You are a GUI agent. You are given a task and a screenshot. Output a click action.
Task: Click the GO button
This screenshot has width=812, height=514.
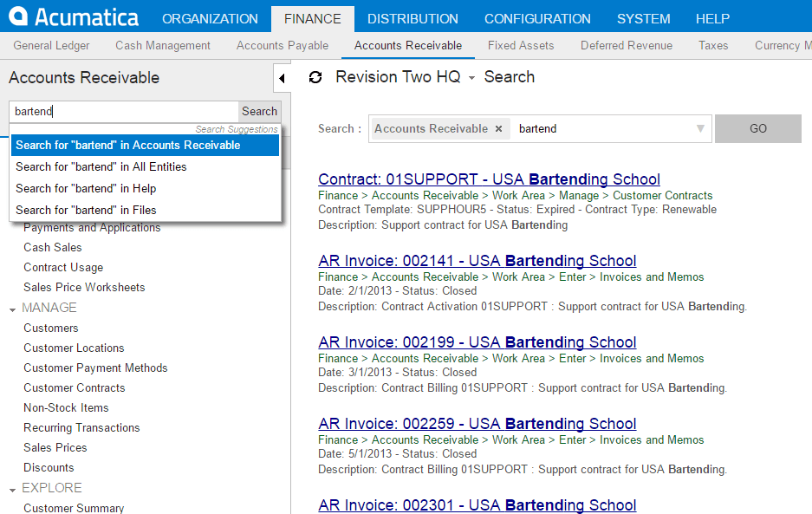[758, 128]
